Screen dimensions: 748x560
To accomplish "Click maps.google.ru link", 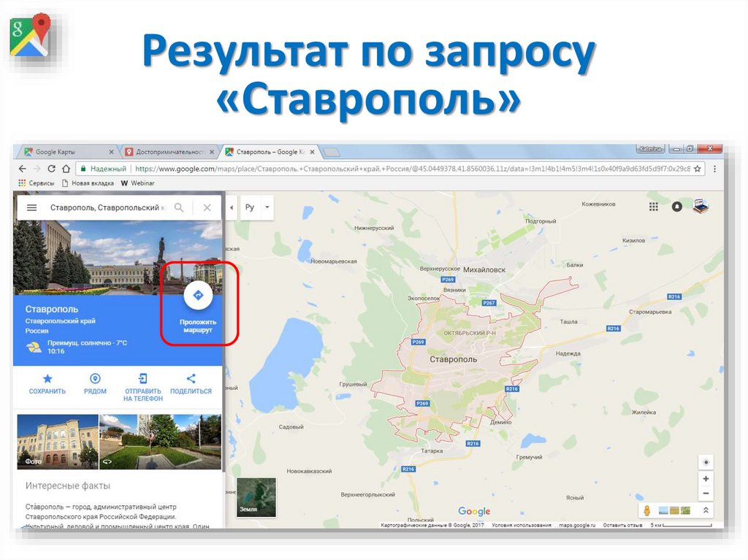I will (577, 525).
